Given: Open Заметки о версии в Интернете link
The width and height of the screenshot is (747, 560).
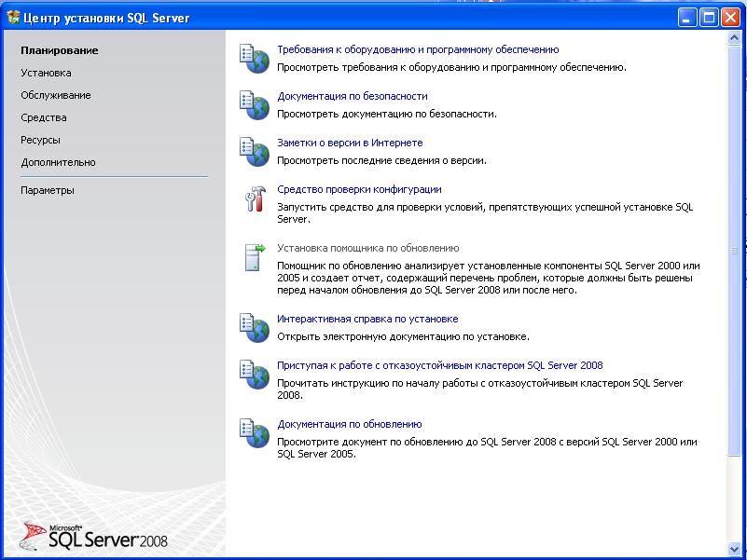Looking at the screenshot, I should click(350, 143).
